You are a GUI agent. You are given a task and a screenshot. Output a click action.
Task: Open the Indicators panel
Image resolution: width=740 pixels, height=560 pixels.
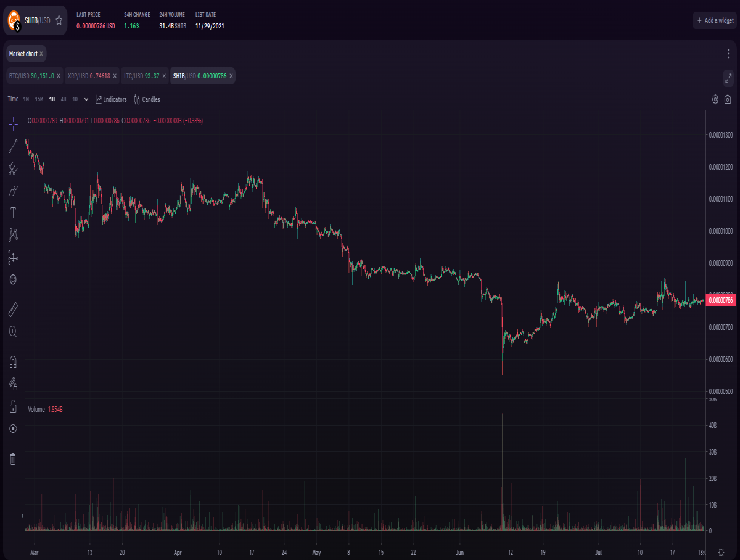(x=111, y=99)
